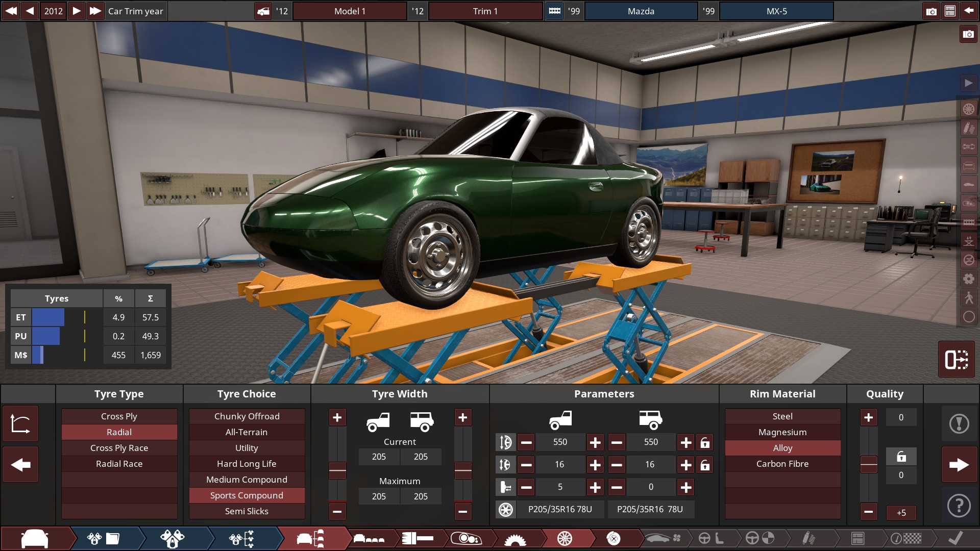Select Alloy rim material
The image size is (980, 551).
click(x=782, y=448)
